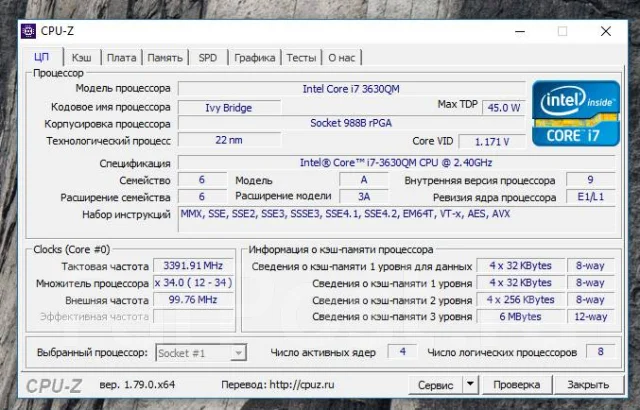Click the Intel Core i7 3630QM model field

[x=351, y=89]
